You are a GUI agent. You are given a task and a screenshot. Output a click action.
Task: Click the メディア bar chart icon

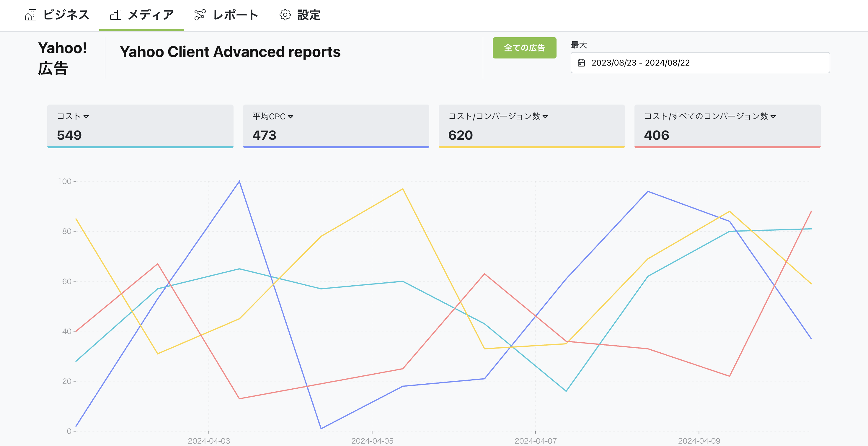[116, 15]
